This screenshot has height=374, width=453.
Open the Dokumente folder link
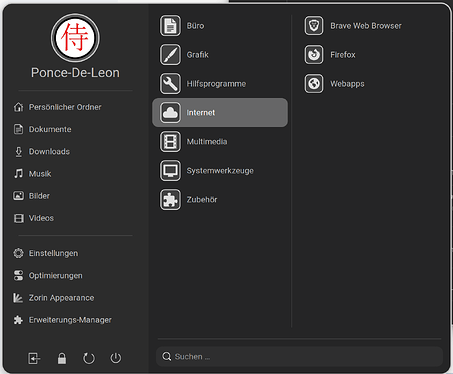tap(50, 129)
